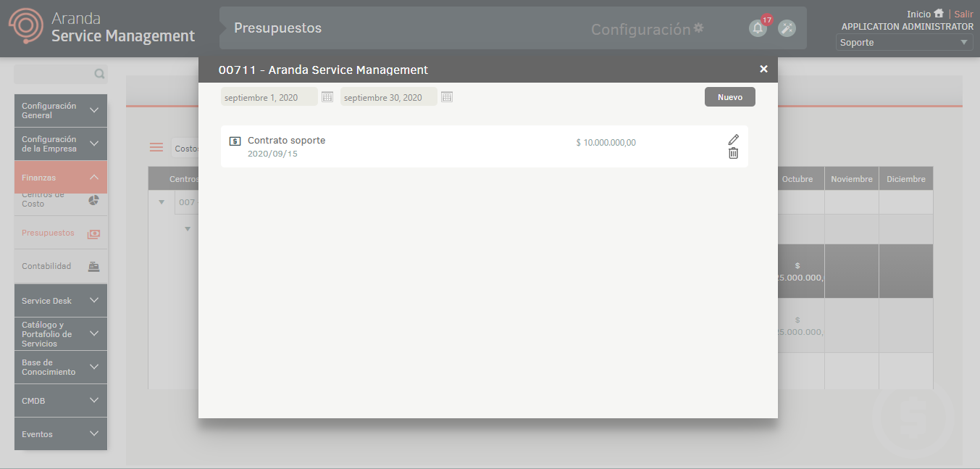The image size is (980, 469).
Task: Click the hamburger menu icon above the table
Action: pos(156,147)
